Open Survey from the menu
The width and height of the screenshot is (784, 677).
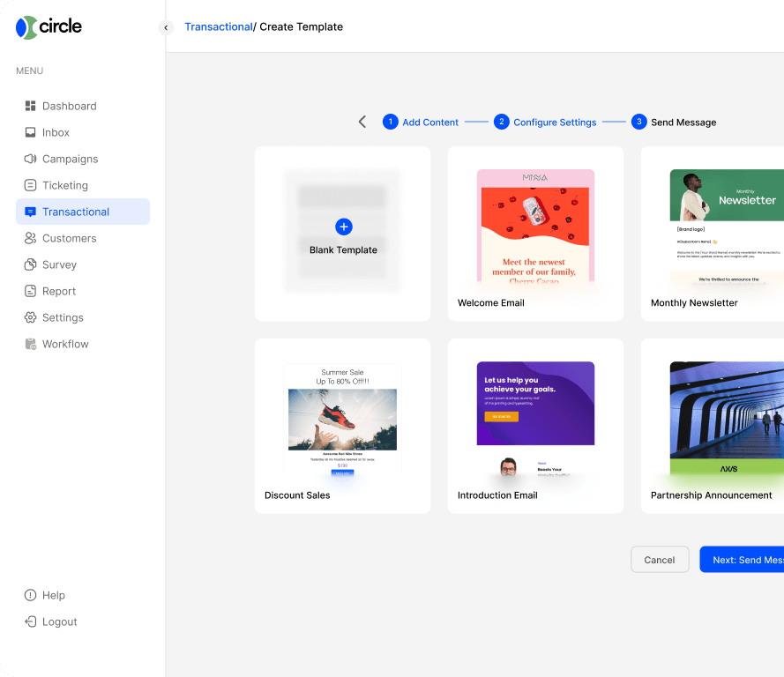pos(59,264)
